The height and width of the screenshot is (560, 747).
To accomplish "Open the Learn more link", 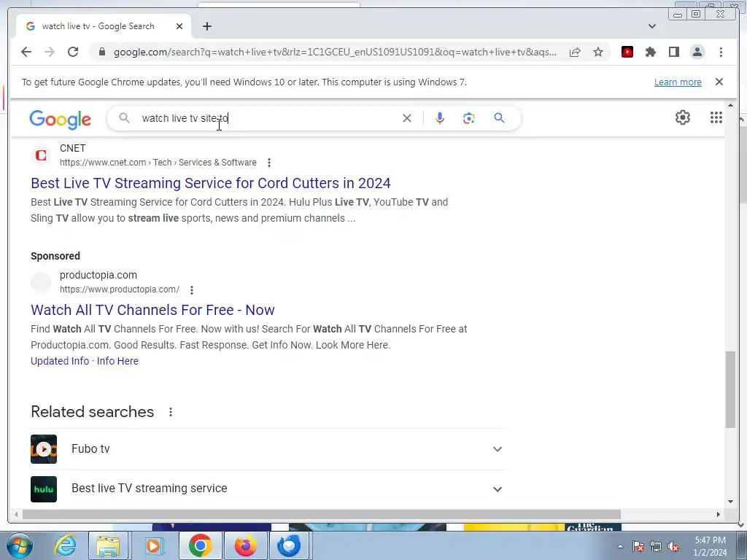I will pos(678,82).
